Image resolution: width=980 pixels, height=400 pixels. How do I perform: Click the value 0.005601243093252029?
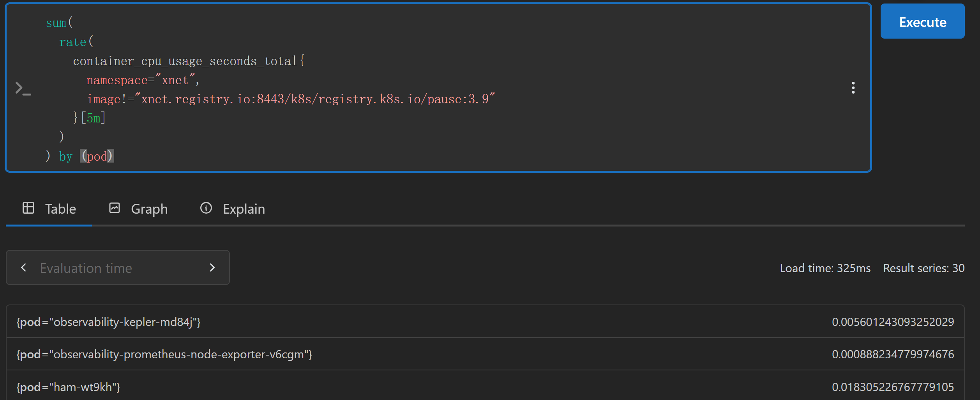pos(893,322)
